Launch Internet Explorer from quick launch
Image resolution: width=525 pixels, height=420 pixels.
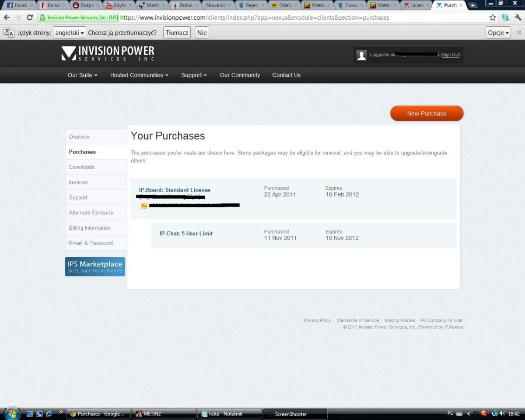[x=49, y=413]
